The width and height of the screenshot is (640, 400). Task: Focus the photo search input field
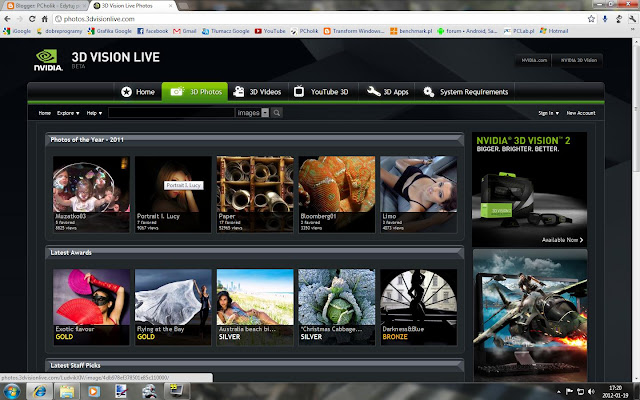171,113
